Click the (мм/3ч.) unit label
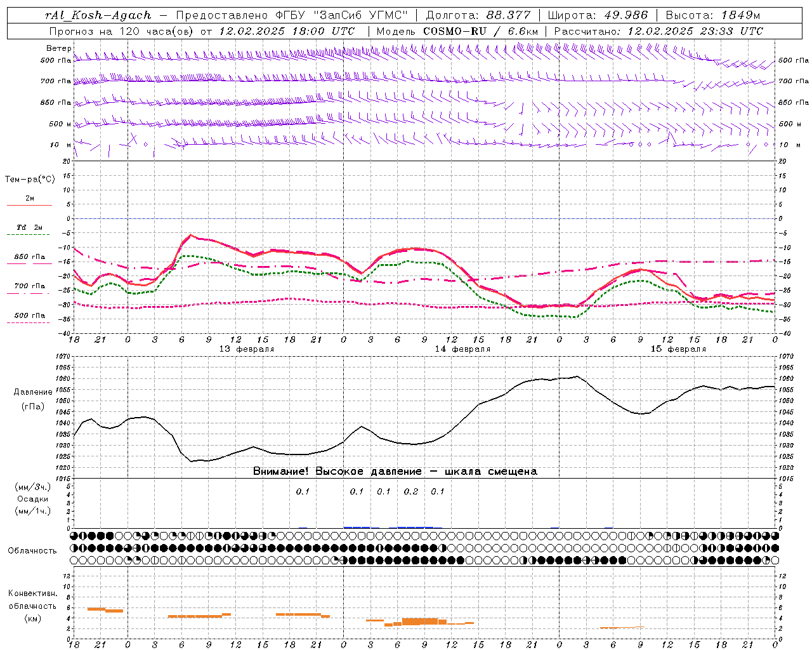Viewport: 812px width, 650px height. (x=33, y=487)
